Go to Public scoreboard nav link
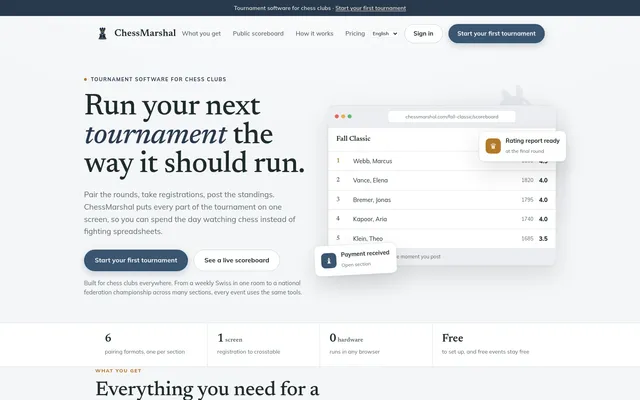 coord(258,33)
